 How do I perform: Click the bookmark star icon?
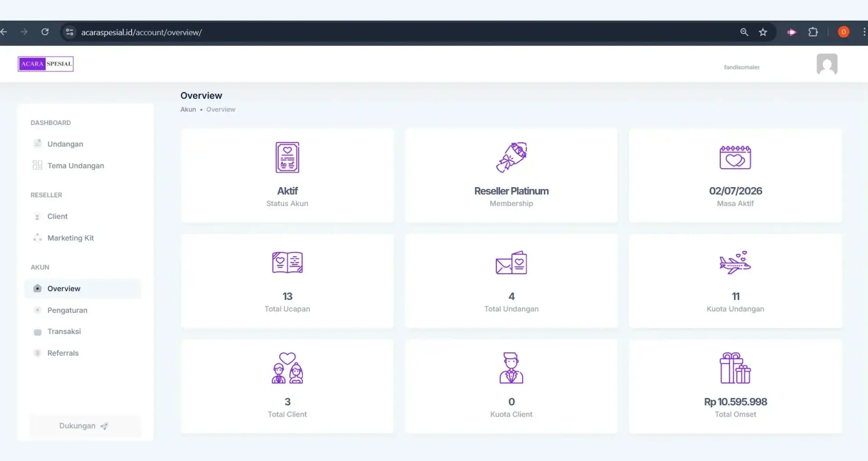click(x=763, y=32)
